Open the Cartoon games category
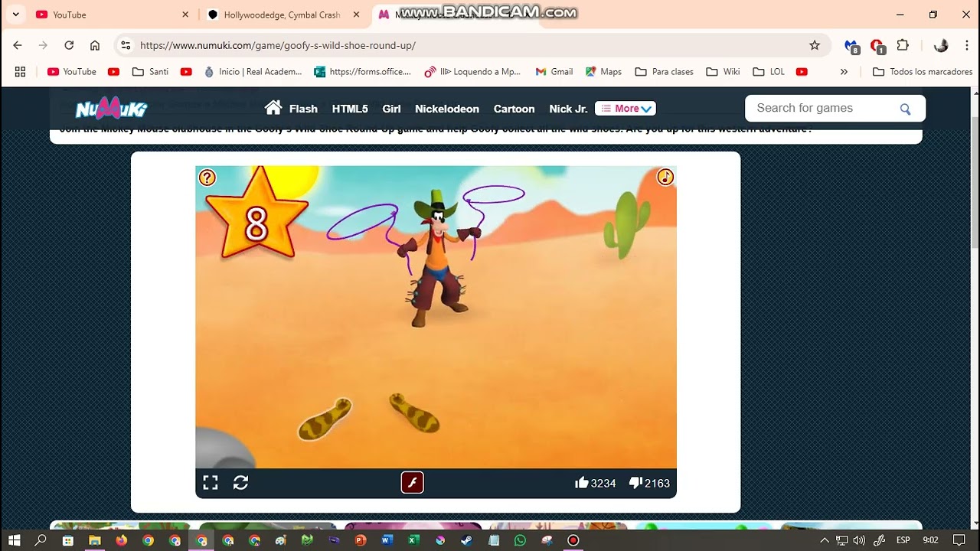This screenshot has height=551, width=980. [x=514, y=109]
